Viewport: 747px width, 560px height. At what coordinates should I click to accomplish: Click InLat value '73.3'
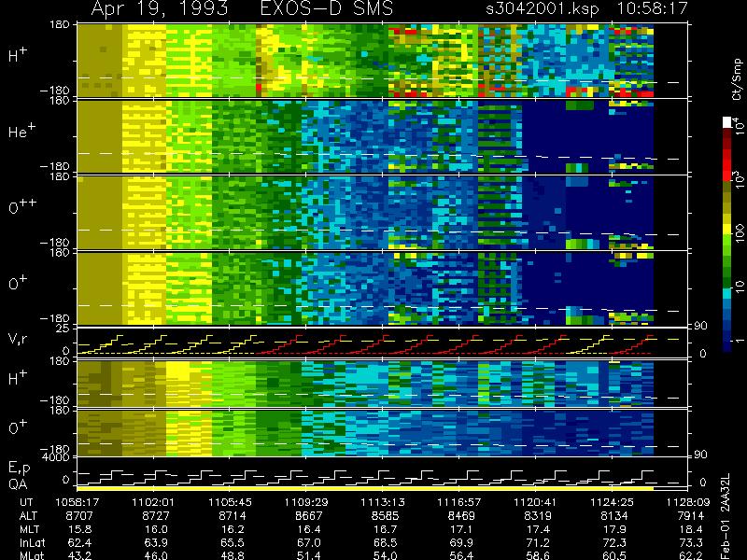(x=690, y=542)
